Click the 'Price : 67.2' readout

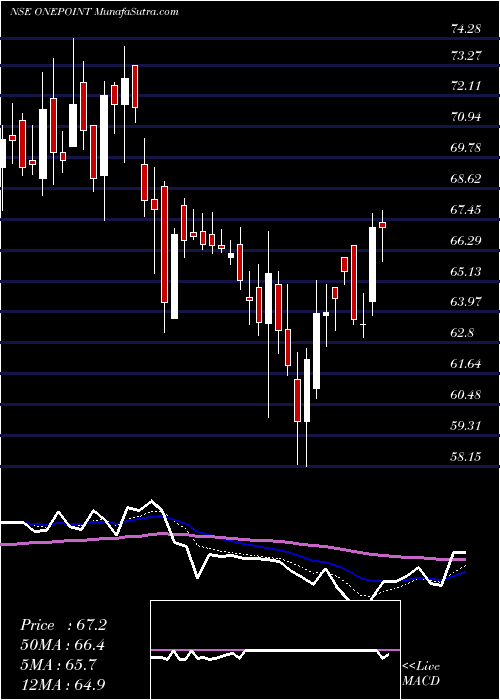(63, 625)
